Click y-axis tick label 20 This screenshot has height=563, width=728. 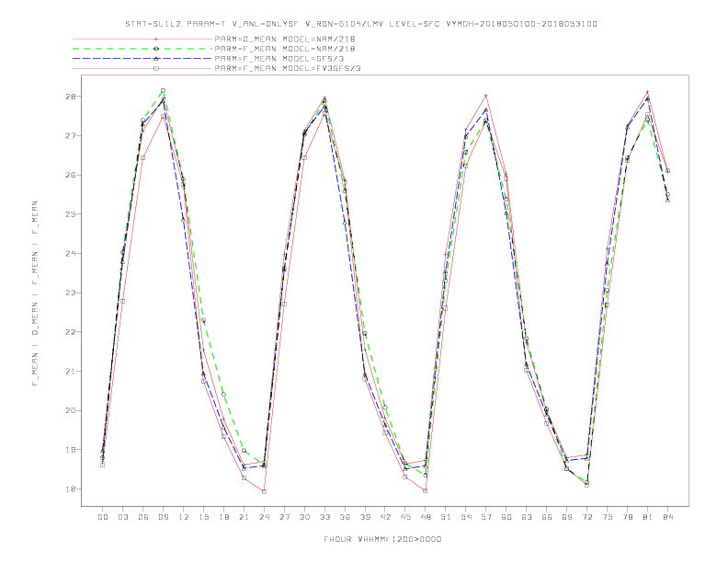click(x=72, y=410)
